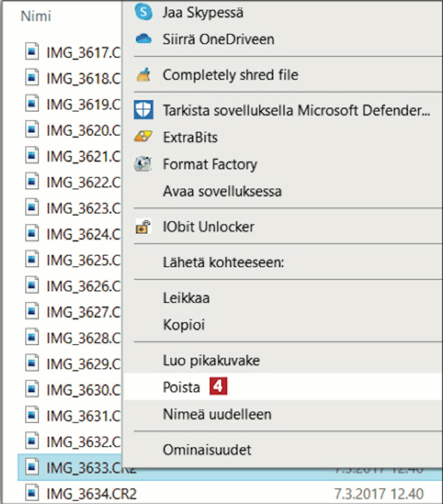Click file icon of IMG_3631

32,415
